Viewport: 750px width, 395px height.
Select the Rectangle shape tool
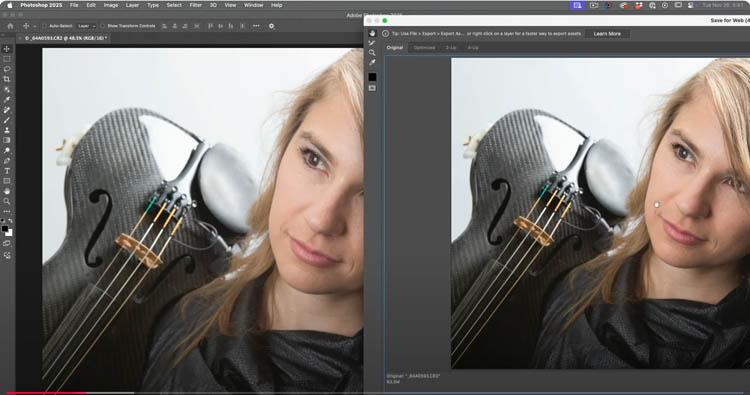(7, 181)
